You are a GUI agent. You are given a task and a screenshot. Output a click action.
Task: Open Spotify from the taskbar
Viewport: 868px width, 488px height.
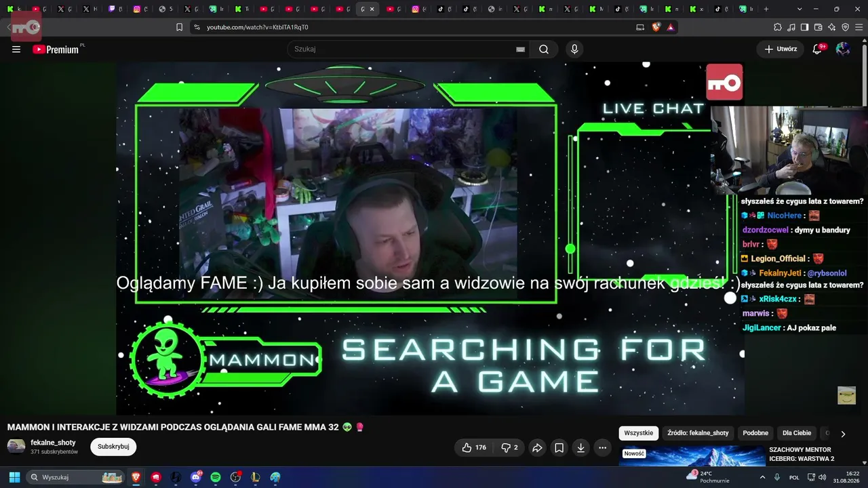click(x=216, y=477)
